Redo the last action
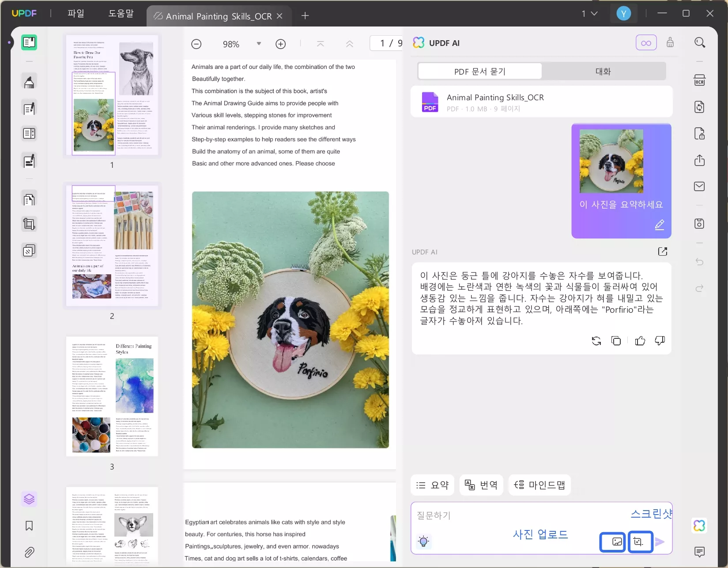Screen dimensions: 728x568 [700, 288]
